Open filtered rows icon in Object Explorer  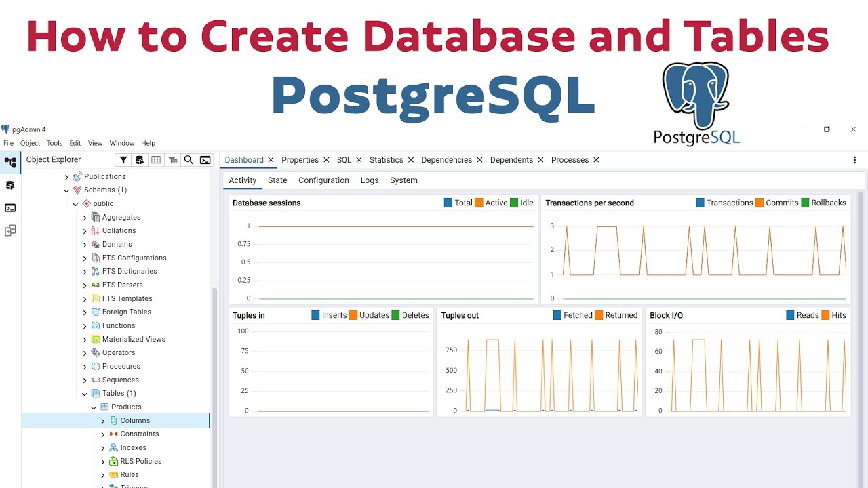point(172,160)
